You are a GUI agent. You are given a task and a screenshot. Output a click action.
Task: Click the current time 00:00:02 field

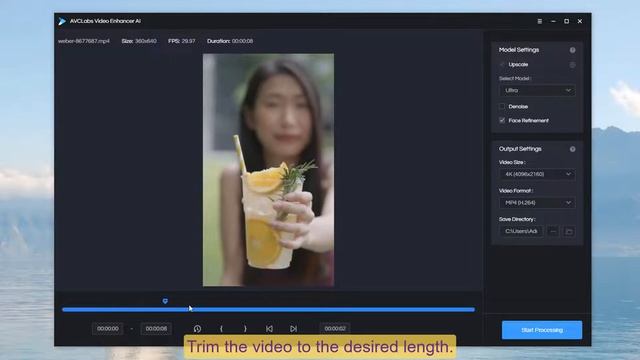click(335, 329)
